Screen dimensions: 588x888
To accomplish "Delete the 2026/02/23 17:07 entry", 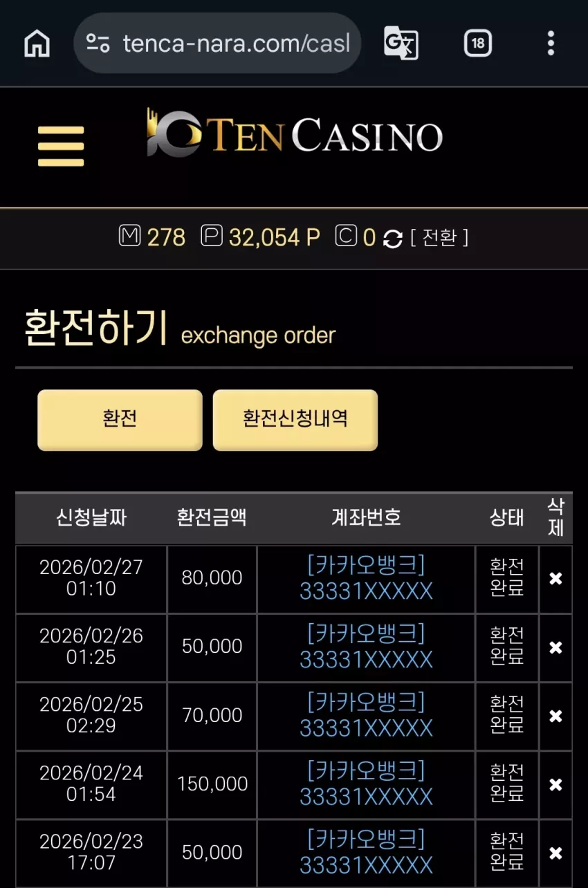I will click(555, 853).
